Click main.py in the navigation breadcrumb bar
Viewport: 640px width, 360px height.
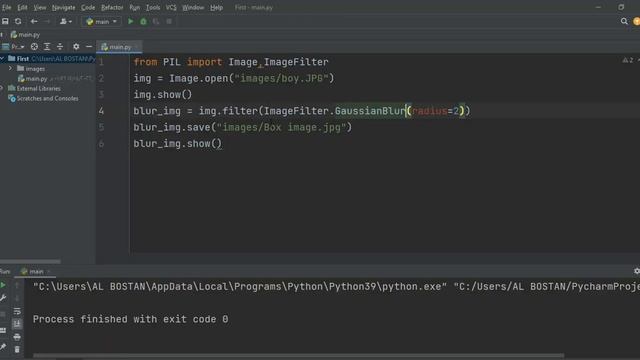[25, 35]
